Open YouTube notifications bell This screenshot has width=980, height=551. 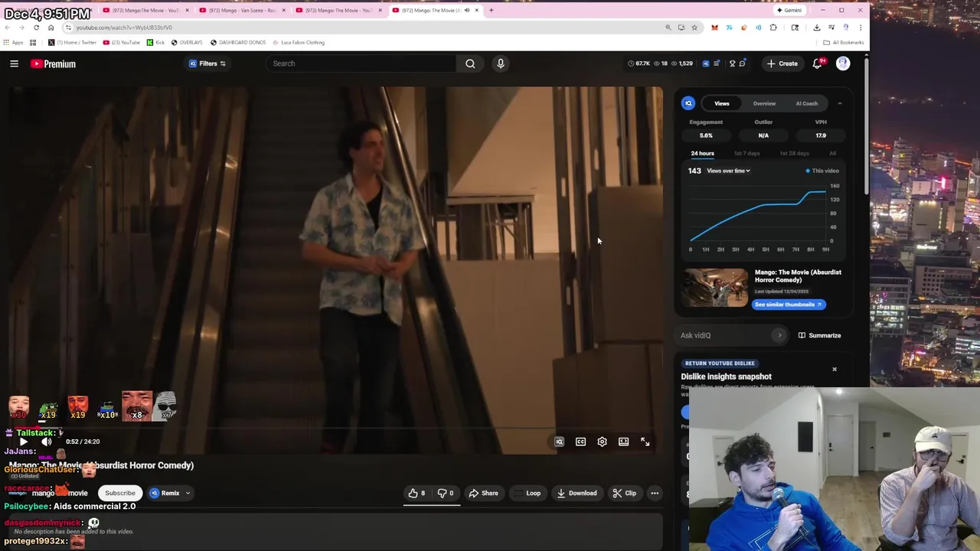[x=817, y=64]
